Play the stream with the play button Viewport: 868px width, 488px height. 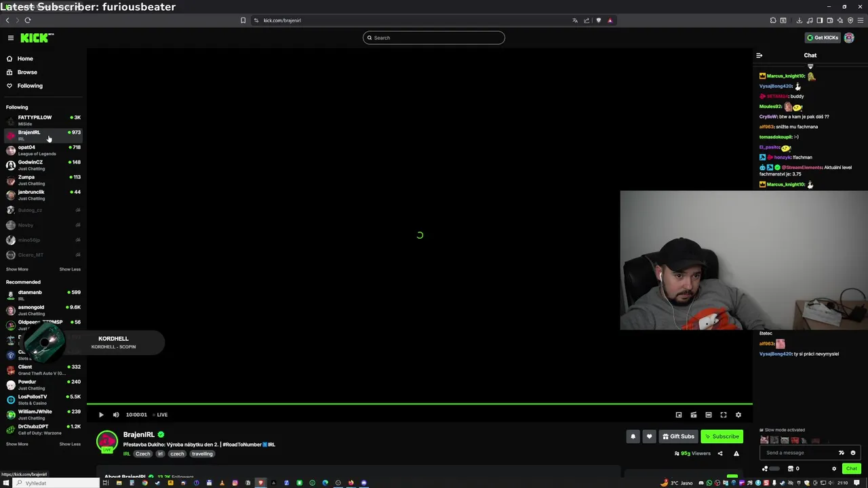coord(101,415)
